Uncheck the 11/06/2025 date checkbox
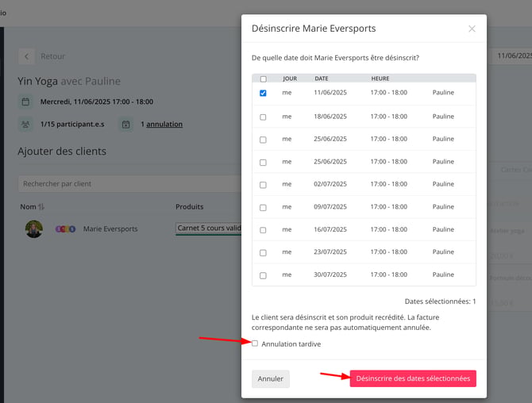 pyautogui.click(x=263, y=93)
